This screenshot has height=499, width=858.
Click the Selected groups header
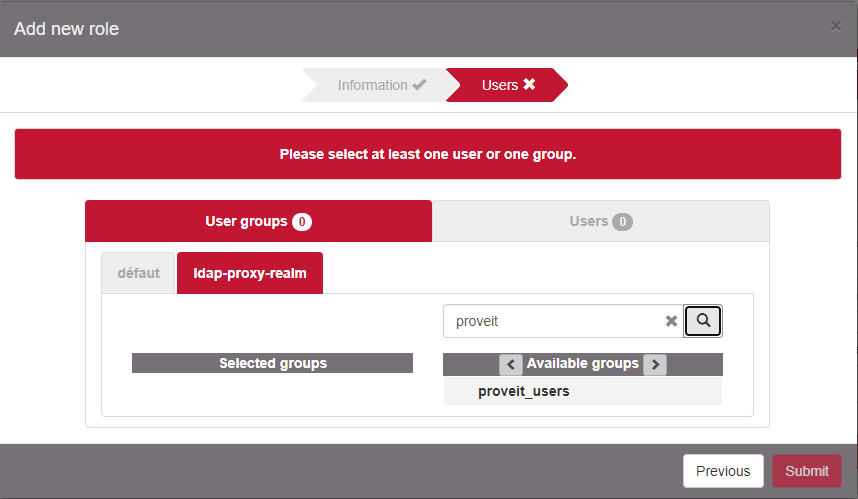tap(272, 363)
